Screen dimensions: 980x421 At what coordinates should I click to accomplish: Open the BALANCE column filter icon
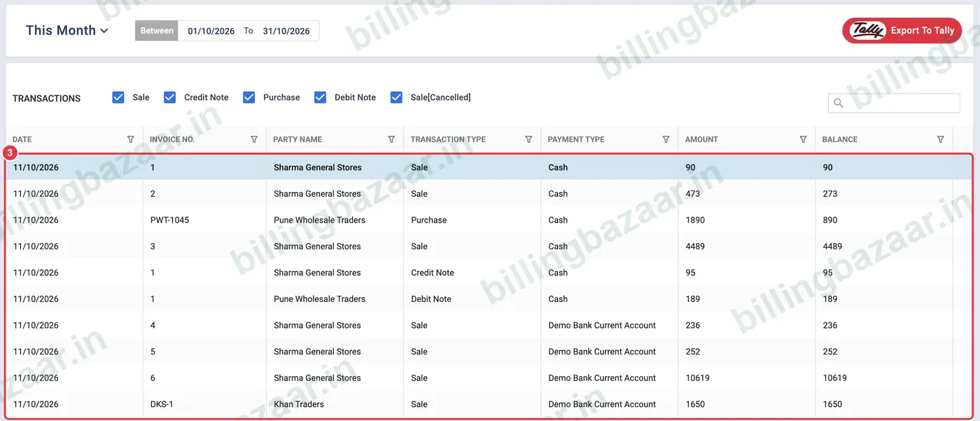click(940, 139)
